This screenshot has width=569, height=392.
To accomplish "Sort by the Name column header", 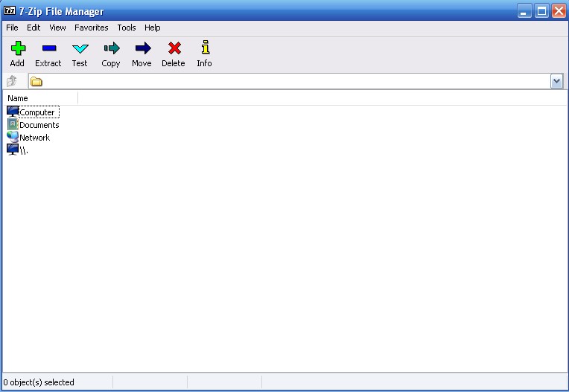I will click(x=40, y=98).
